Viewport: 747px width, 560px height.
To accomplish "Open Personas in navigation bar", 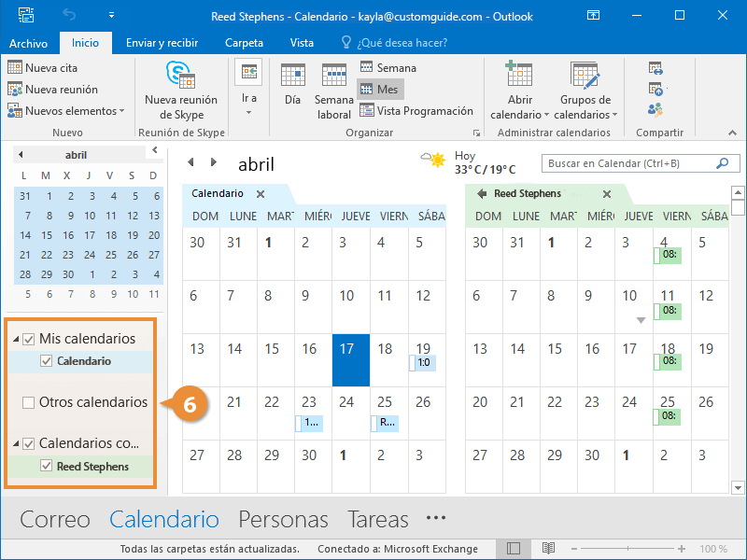I will pyautogui.click(x=283, y=520).
